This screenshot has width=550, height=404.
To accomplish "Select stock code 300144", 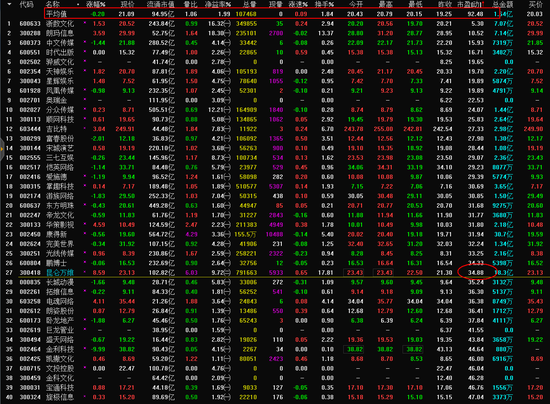I will pos(30,148).
